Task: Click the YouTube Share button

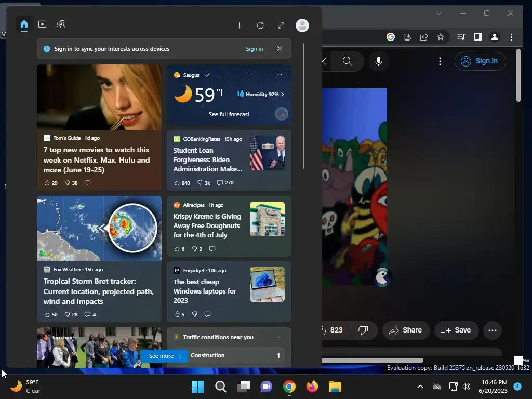Action: [x=406, y=330]
